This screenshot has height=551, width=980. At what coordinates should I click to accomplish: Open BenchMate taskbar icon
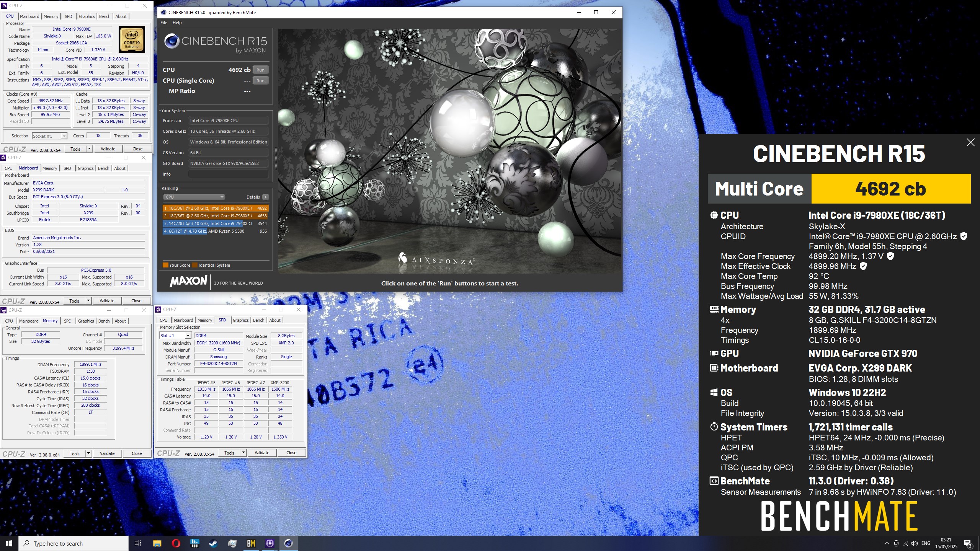click(x=251, y=543)
